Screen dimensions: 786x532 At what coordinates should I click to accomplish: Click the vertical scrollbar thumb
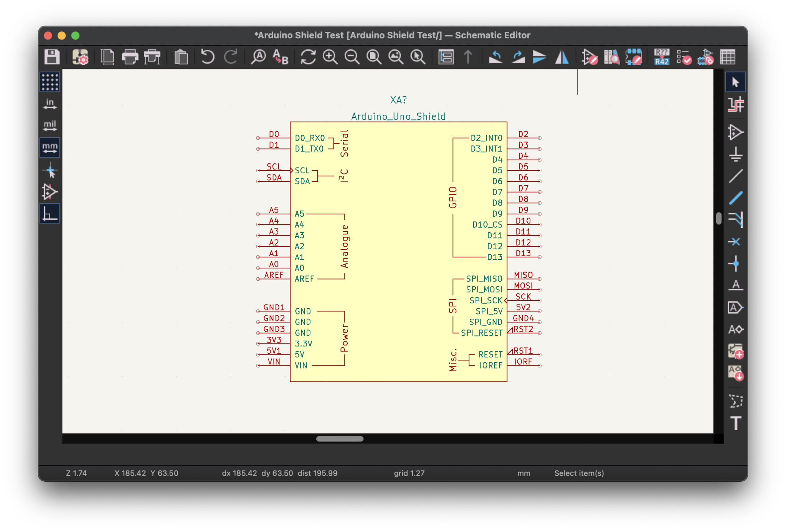point(718,218)
